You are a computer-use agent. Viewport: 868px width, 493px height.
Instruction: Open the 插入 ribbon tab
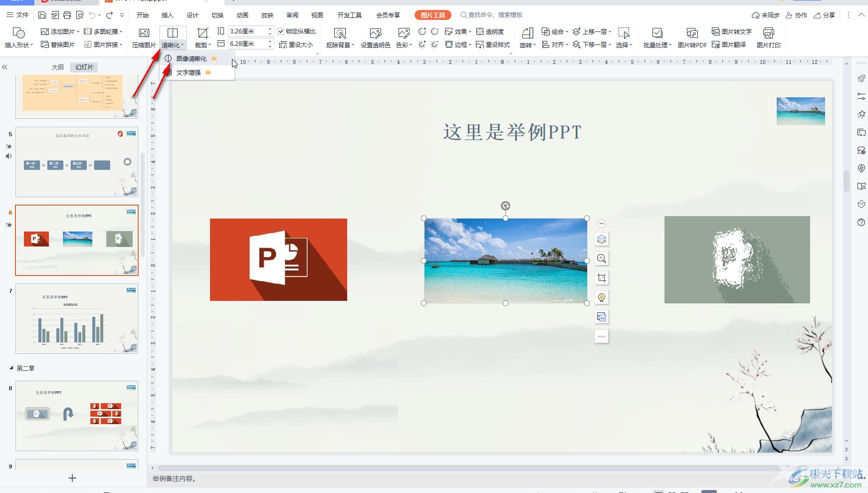pos(168,15)
